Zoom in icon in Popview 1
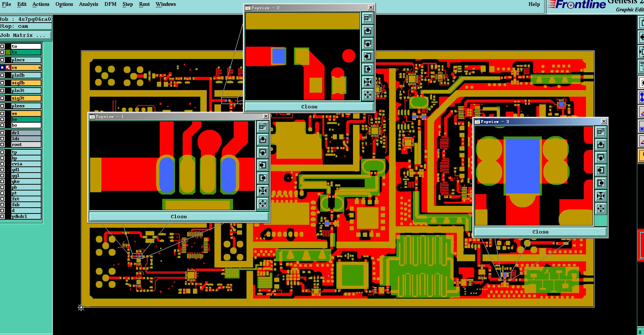This screenshot has width=644, height=335. click(263, 190)
